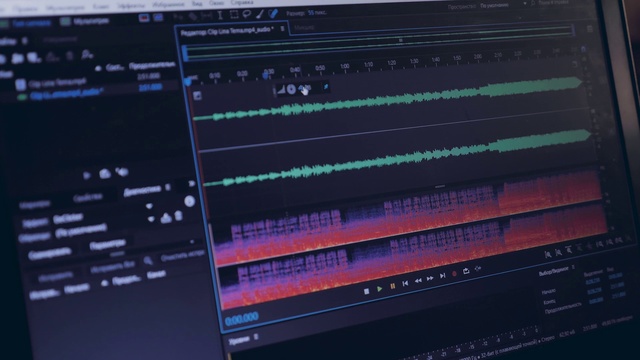Expand the Diagnostics panel overflow chevron
The width and height of the screenshot is (640, 360).
[x=191, y=184]
